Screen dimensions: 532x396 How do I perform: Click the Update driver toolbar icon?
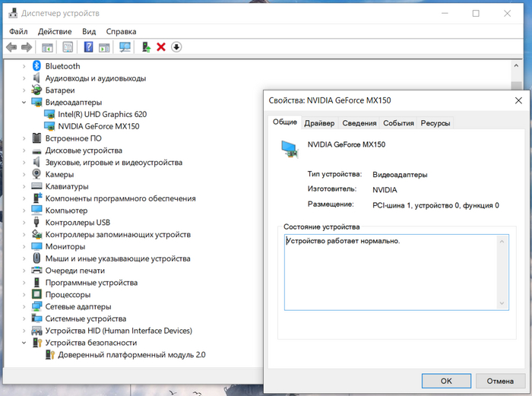tap(146, 47)
